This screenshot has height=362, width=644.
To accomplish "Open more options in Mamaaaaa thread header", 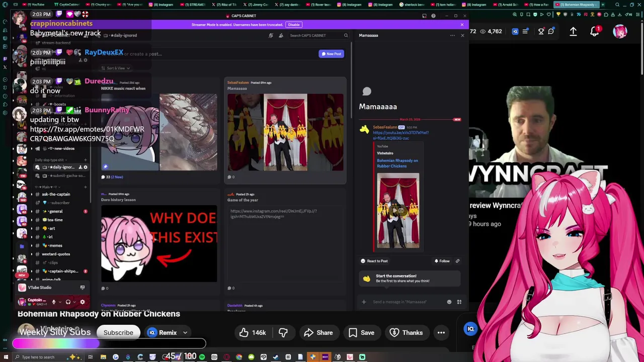I will click(x=452, y=35).
